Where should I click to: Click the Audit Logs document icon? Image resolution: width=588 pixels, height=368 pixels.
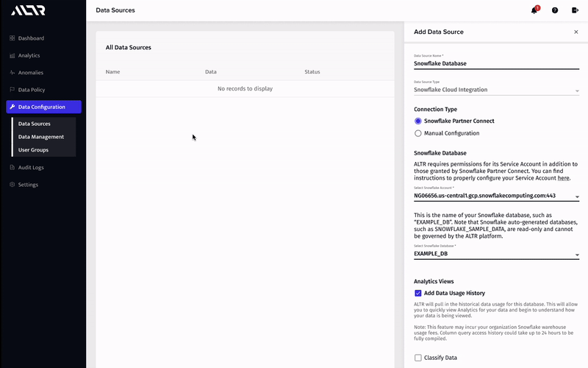(12, 168)
